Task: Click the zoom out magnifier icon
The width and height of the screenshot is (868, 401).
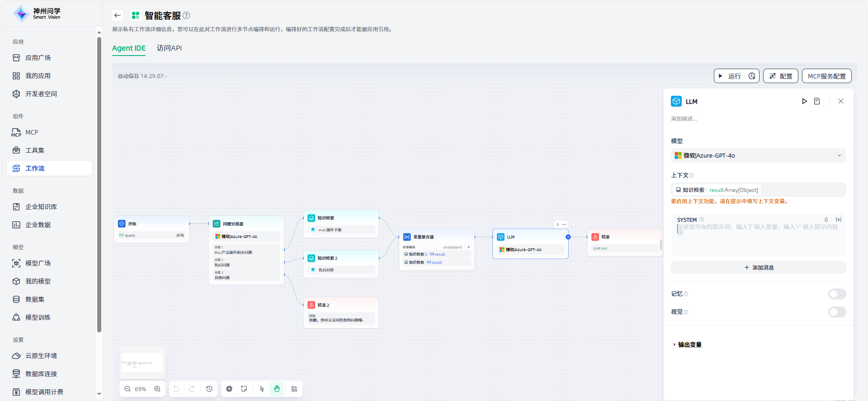Action: (127, 389)
